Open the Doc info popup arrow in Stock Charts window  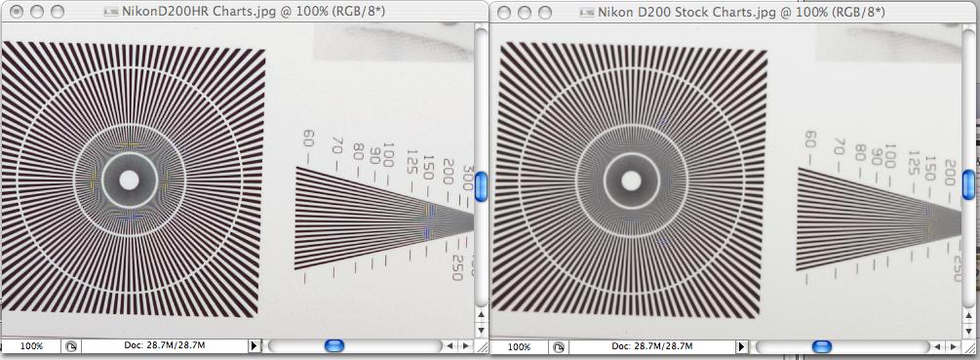(742, 346)
